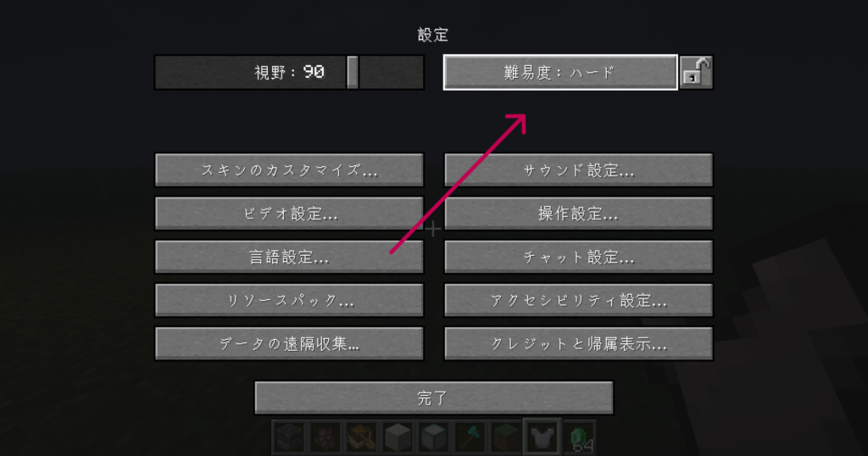This screenshot has height=456, width=868.
Task: Click the 視野 FOV slider handle
Action: 353,72
